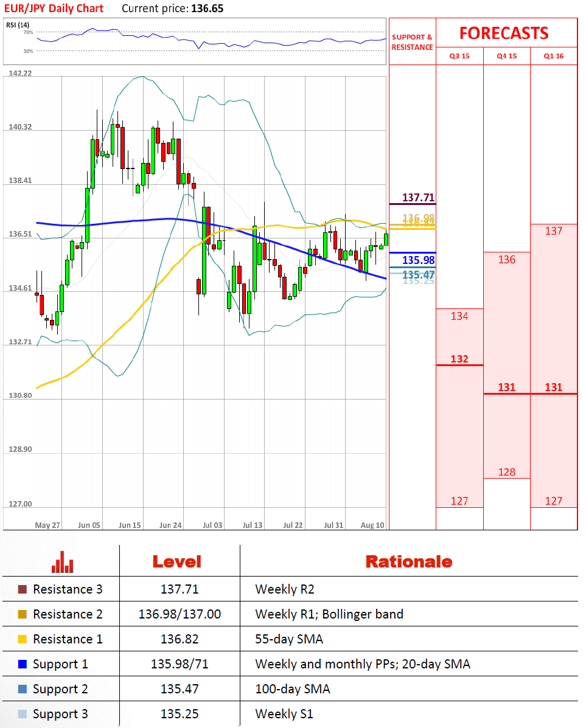Click Weekly R1; Bollinger band rationale
The height and width of the screenshot is (728, 586).
(x=329, y=615)
